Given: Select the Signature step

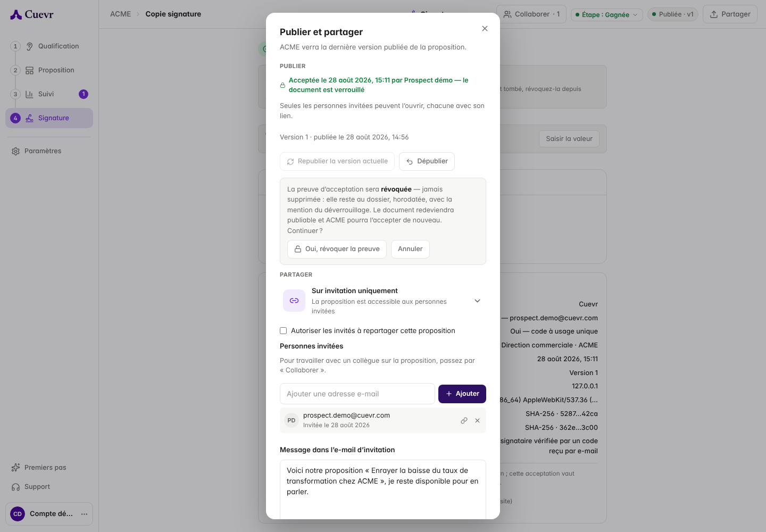Looking at the screenshot, I should coord(49,118).
